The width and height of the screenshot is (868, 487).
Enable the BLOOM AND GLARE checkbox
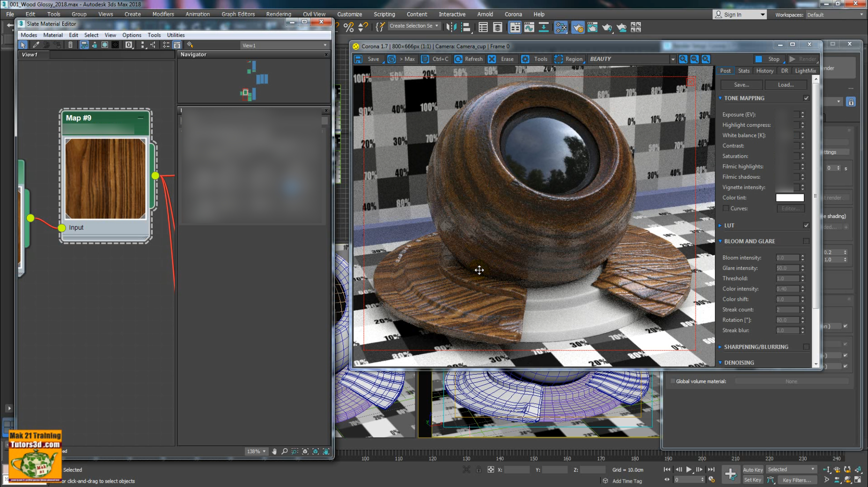point(806,241)
